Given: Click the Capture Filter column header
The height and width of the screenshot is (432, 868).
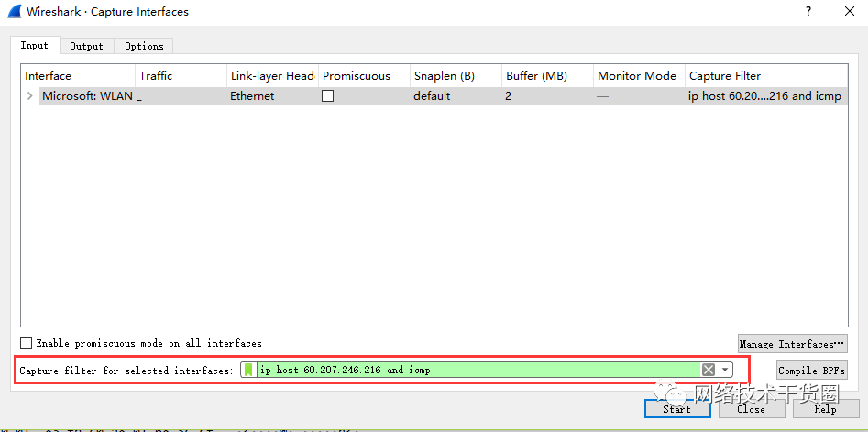Looking at the screenshot, I should pos(766,76).
